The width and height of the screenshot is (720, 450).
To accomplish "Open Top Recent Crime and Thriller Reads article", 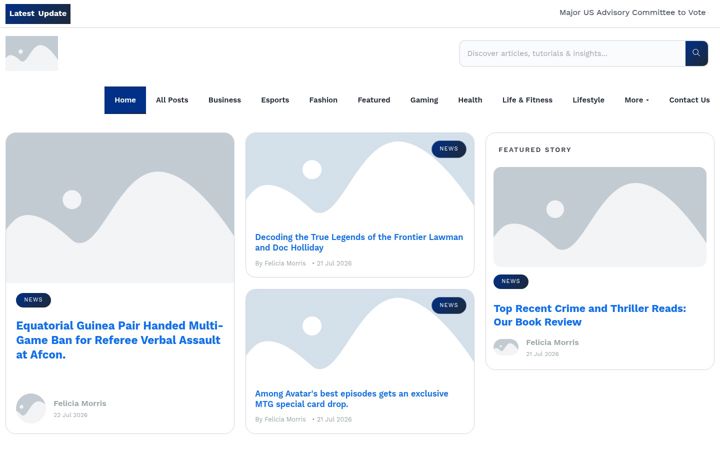I will 590,315.
